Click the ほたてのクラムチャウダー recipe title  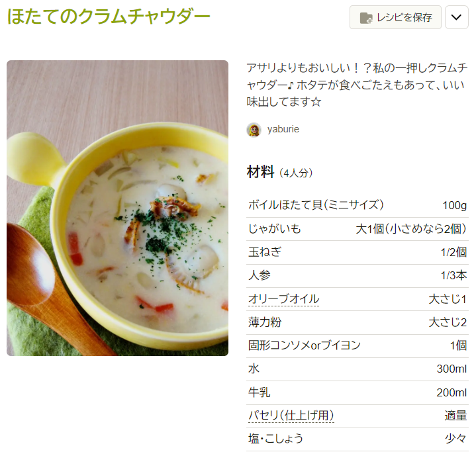coord(109,16)
